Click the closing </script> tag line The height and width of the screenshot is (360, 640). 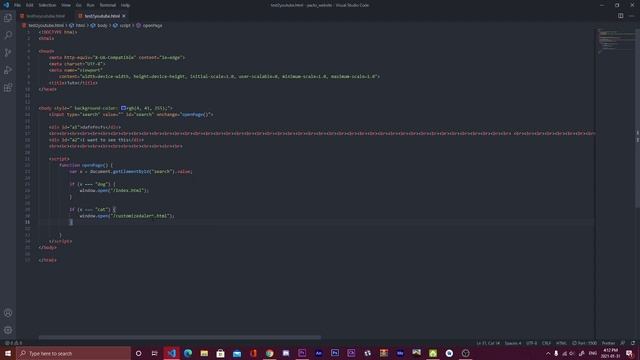coord(60,241)
